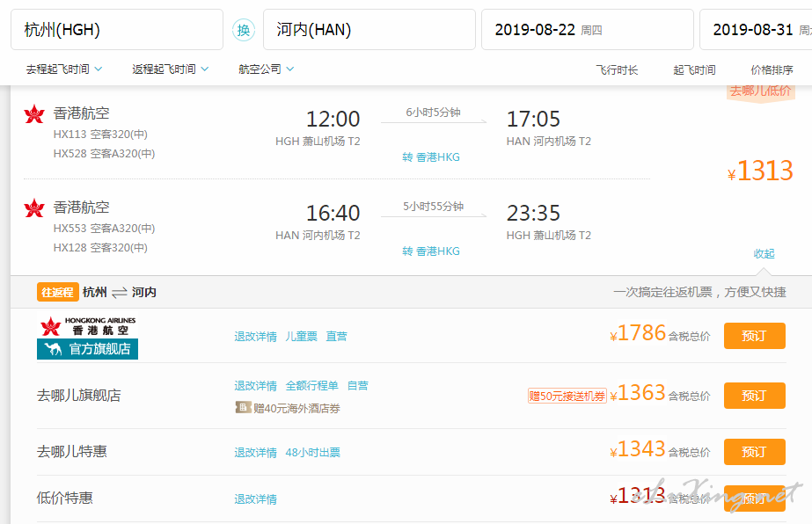Screen dimensions: 812x524
Task: Click the 6小时5分钟 duration label
Action: pyautogui.click(x=434, y=113)
